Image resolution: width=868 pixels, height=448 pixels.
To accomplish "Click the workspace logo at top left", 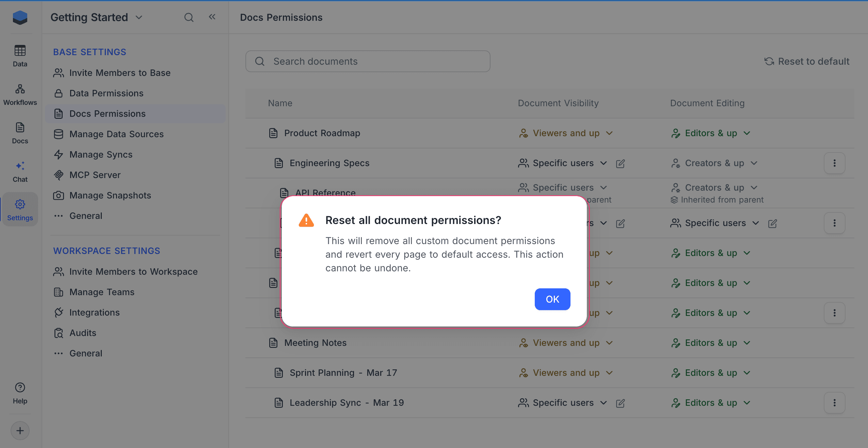I will point(20,17).
